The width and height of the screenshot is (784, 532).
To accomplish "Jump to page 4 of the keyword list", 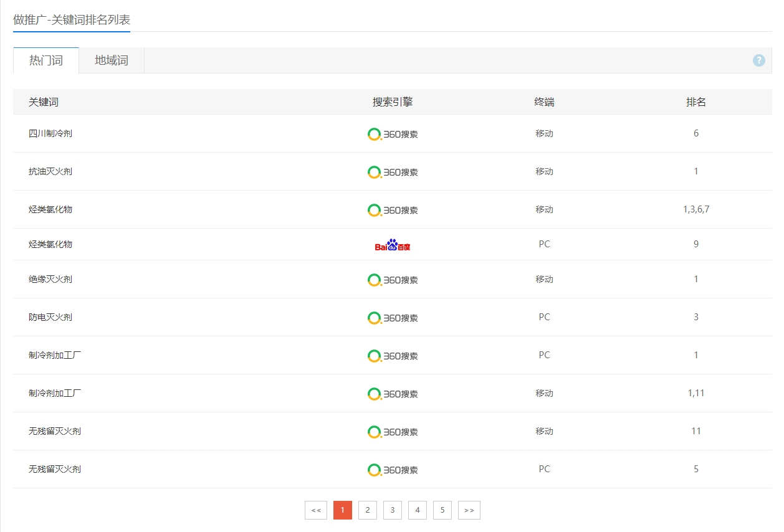I will click(418, 510).
